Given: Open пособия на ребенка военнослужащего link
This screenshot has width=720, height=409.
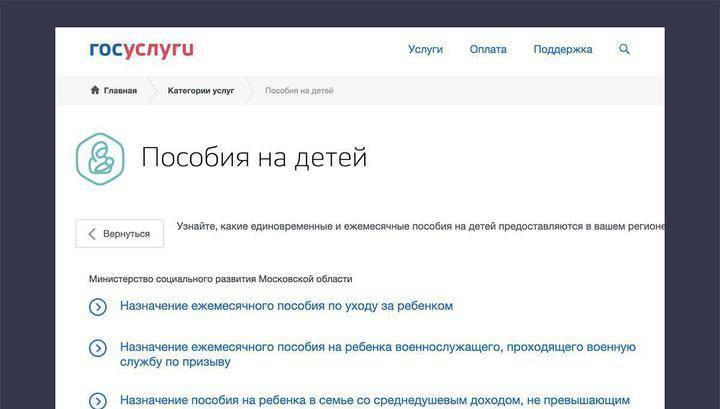Looking at the screenshot, I should (x=377, y=354).
